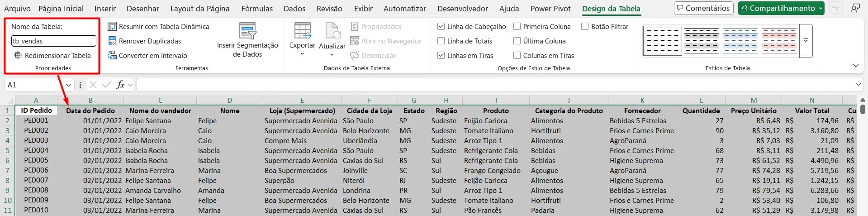Open the Name Box dropdown arrow
Image resolution: width=868 pixels, height=216 pixels.
tap(68, 85)
